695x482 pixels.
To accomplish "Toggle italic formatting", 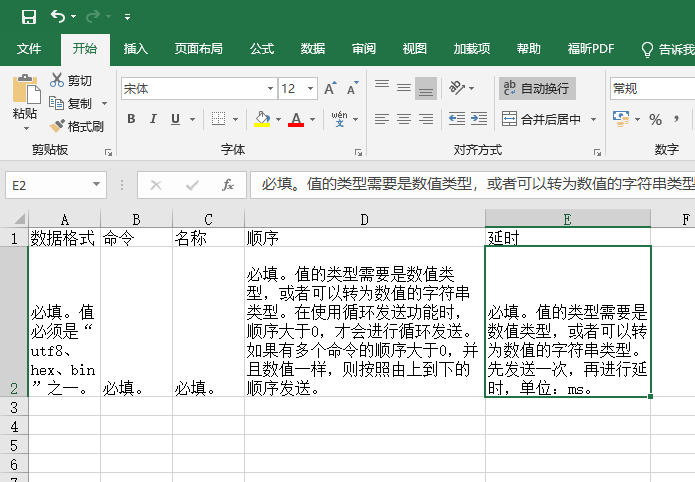I will (x=153, y=119).
